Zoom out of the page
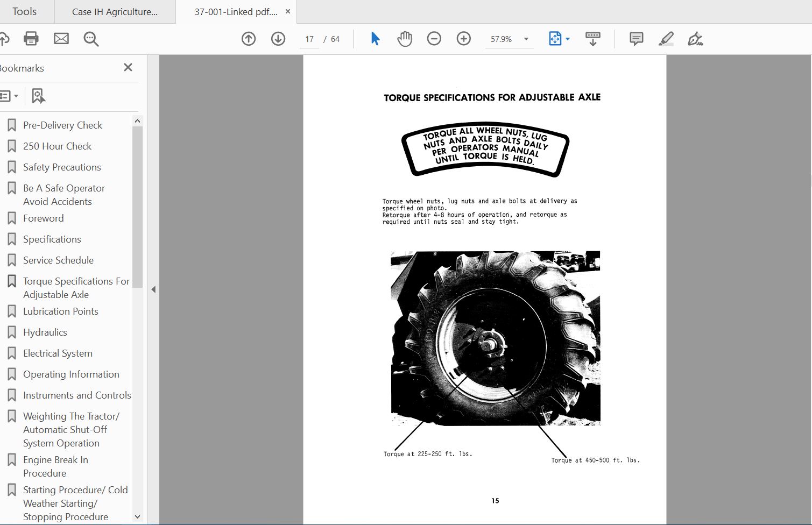 coord(434,38)
